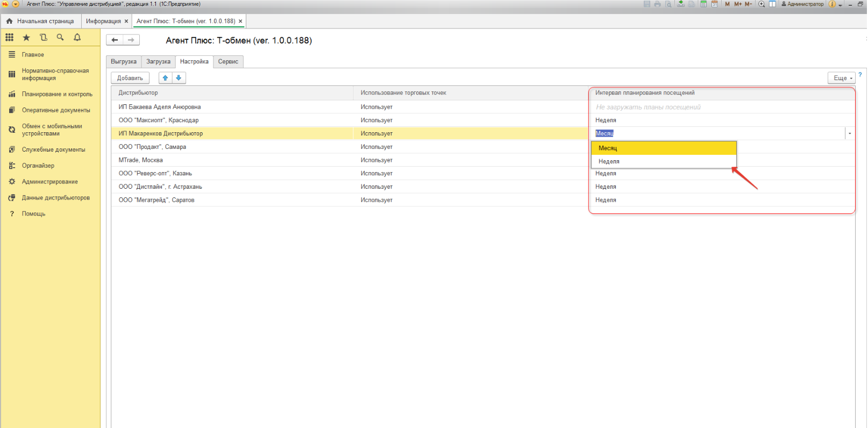Move row down with blue down arrow
Screen dimensions: 868x428
point(179,78)
